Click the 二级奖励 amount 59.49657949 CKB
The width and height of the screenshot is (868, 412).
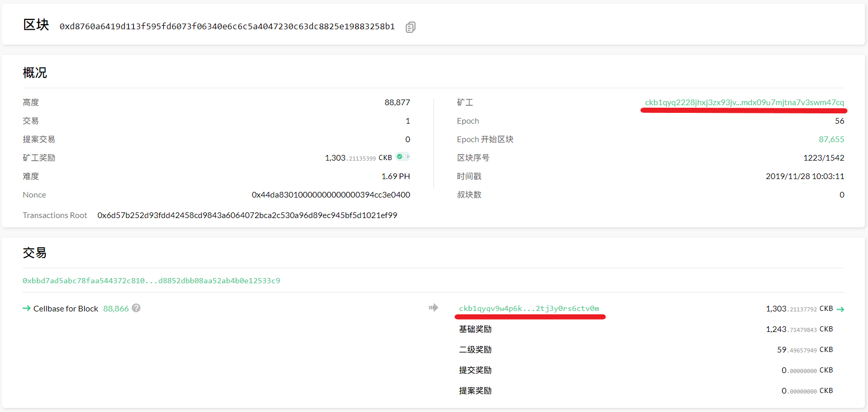pyautogui.click(x=804, y=350)
